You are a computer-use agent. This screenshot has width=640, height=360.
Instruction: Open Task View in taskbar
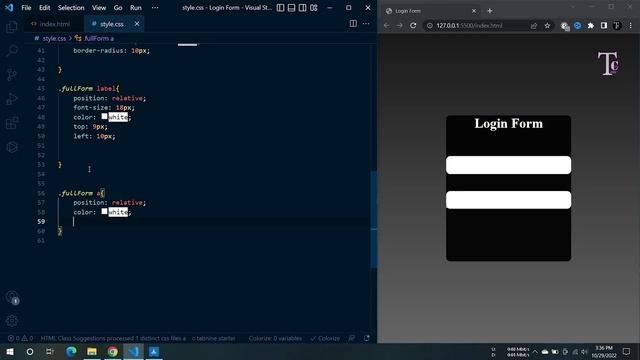(x=50, y=351)
